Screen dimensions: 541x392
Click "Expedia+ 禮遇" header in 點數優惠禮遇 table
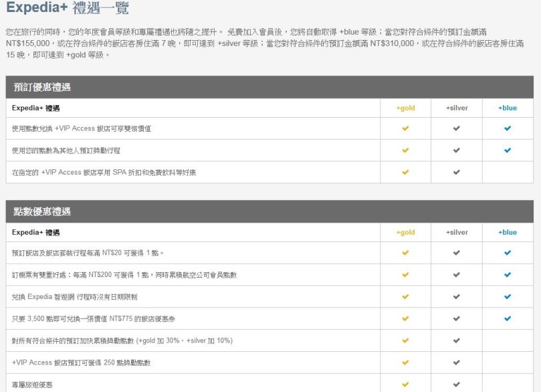coord(35,233)
